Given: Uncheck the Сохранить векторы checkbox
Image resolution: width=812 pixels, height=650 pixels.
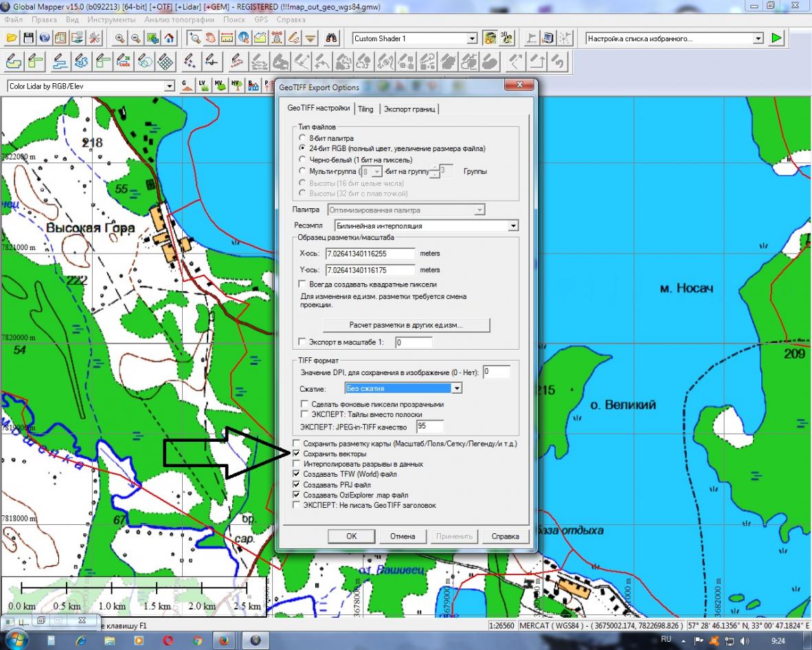Looking at the screenshot, I should click(297, 454).
